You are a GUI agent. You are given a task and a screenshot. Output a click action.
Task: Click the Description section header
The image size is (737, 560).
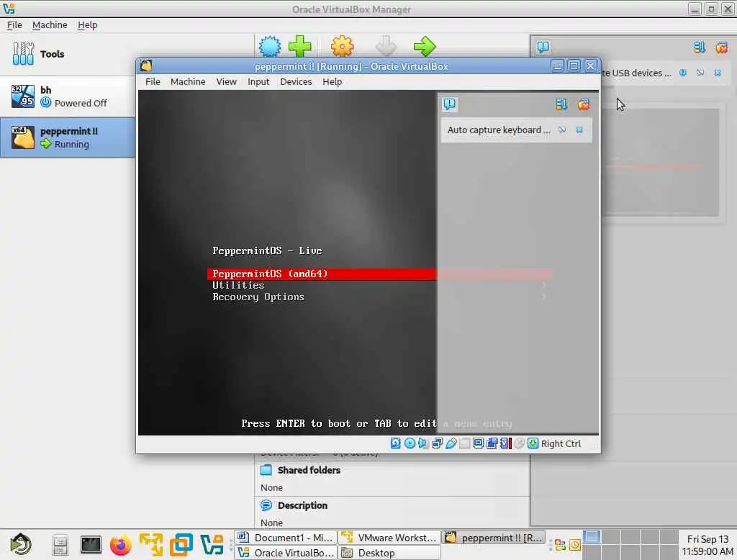pyautogui.click(x=303, y=505)
